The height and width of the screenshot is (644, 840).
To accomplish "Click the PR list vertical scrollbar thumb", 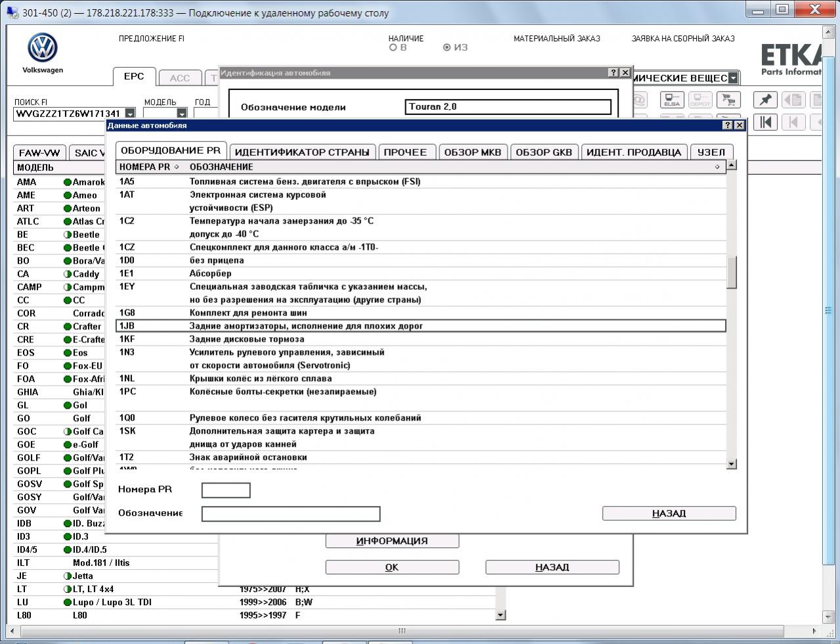I will [732, 272].
